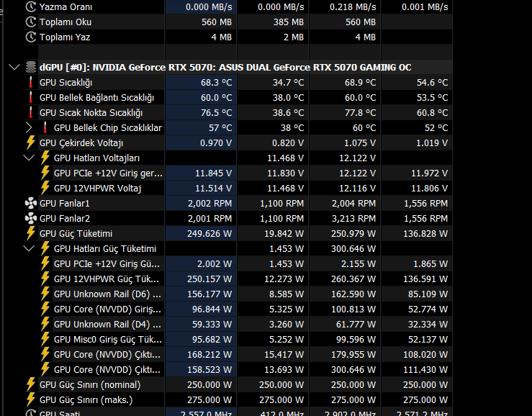Click lightning icon of GPU Güç Tüketimi

coord(31,233)
